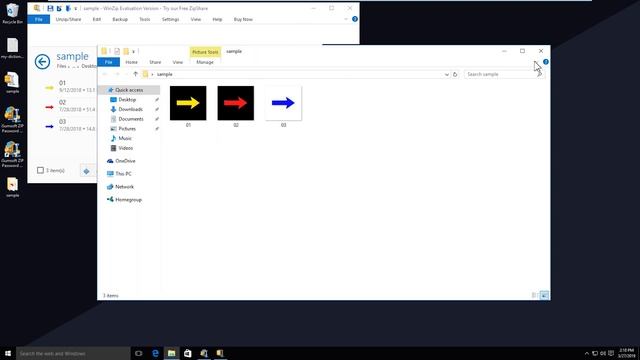Click the taskbar Search the web and Windows box

click(73, 353)
